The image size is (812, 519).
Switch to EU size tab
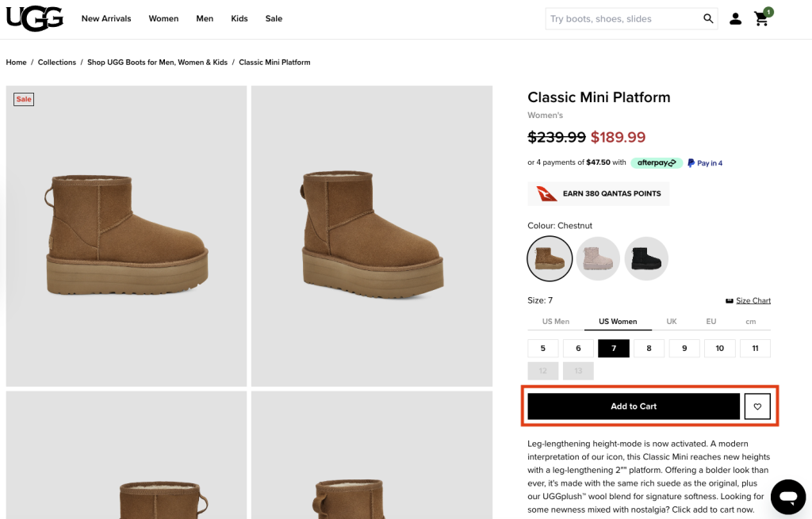pos(711,322)
